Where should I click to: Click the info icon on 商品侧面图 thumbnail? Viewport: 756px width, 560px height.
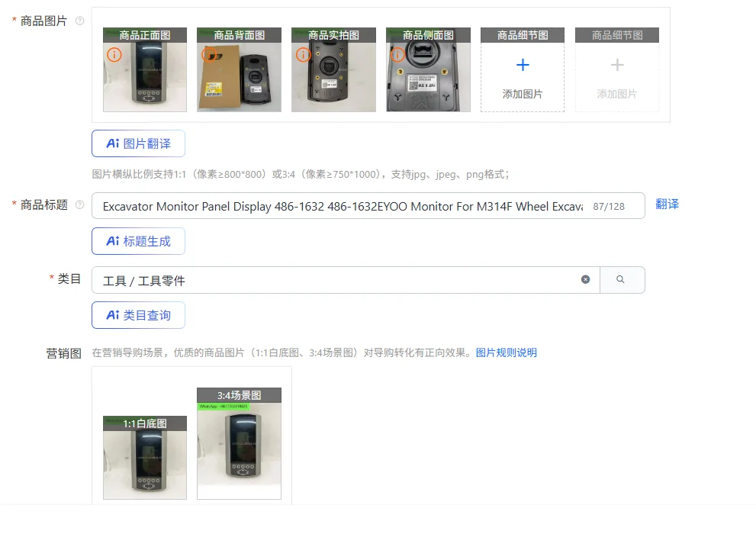pos(397,55)
